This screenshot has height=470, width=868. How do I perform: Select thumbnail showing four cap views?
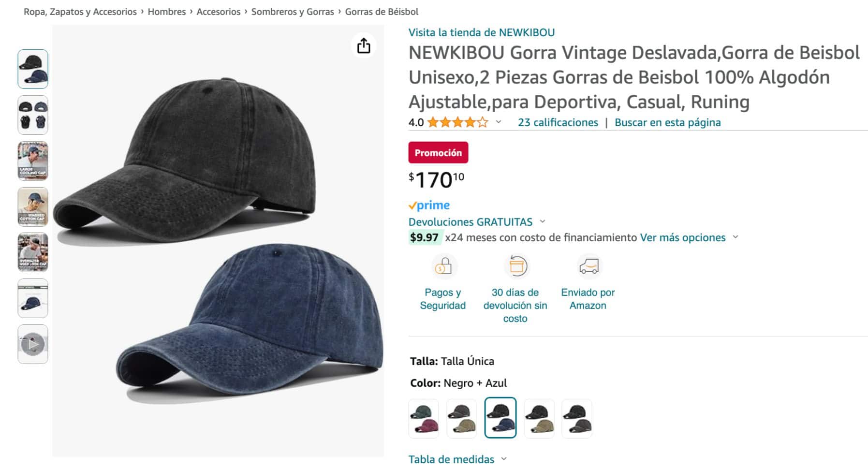(33, 115)
